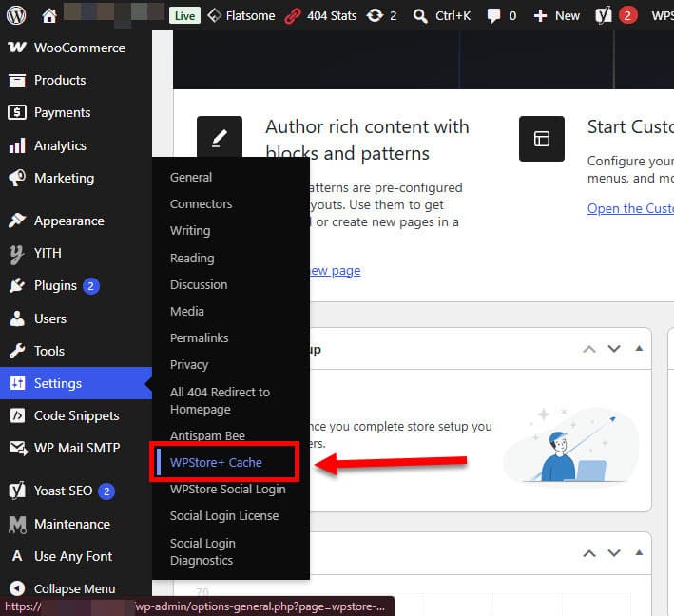Open WPStore+ Cache settings submenu

(216, 463)
